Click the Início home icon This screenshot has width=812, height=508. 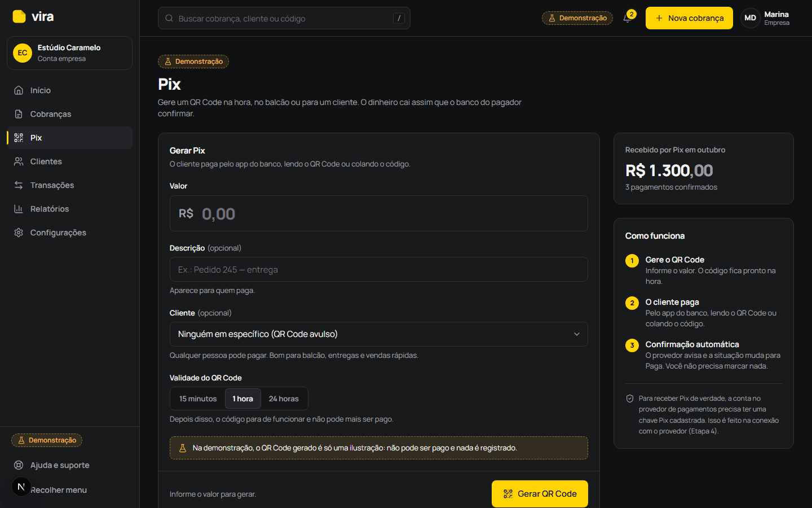click(19, 90)
